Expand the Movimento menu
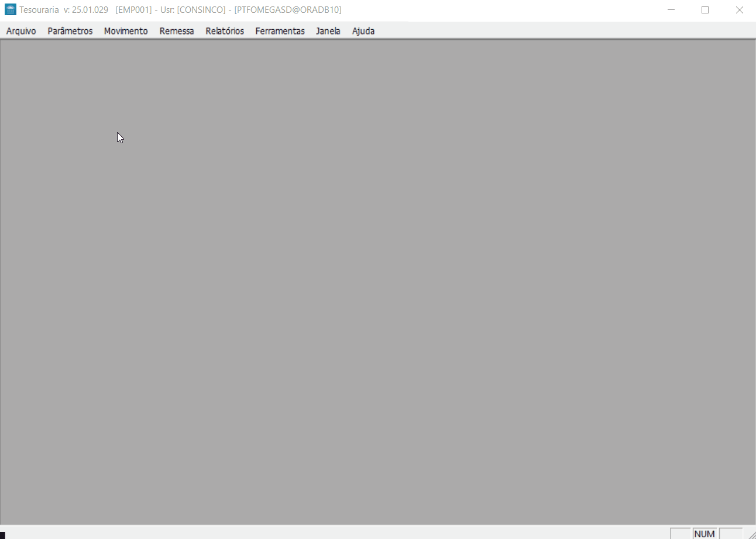Image resolution: width=756 pixels, height=539 pixels. point(126,31)
